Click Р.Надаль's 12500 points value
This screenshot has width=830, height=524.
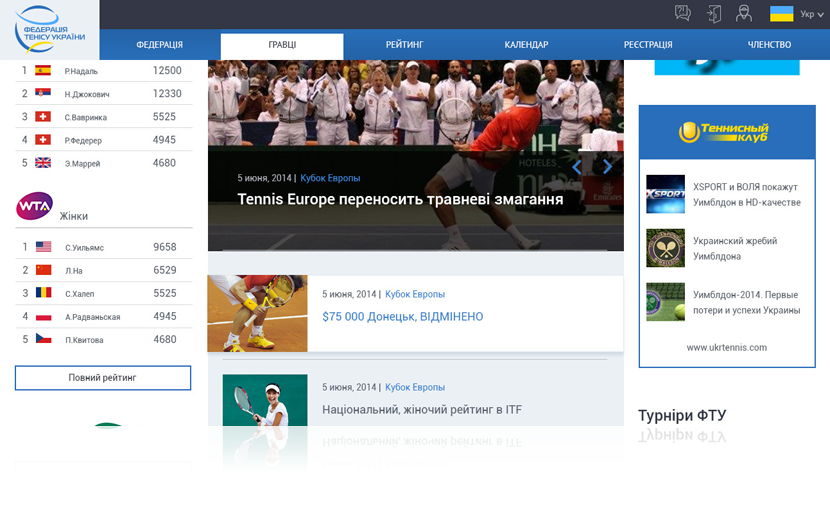coord(167,70)
